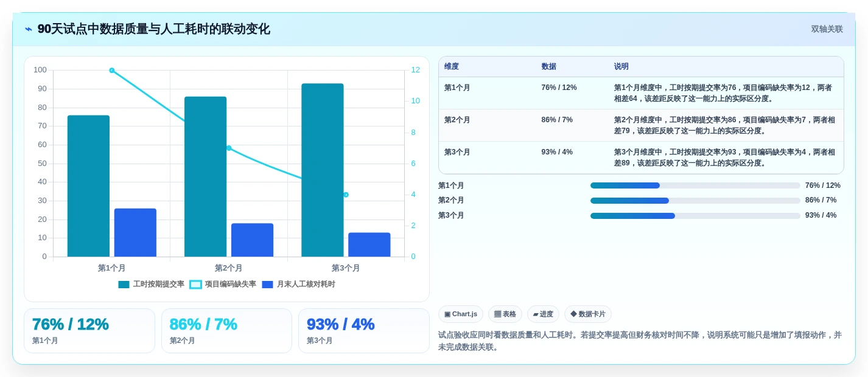The height and width of the screenshot is (377, 868).
Task: Click the line point above 第2个月
Action: [229, 148]
